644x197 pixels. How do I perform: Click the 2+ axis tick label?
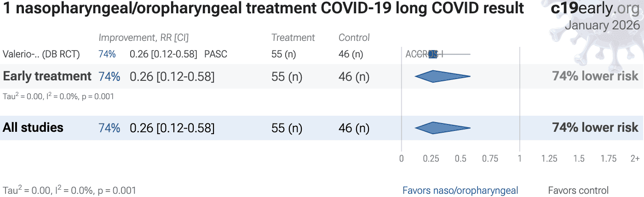click(635, 158)
